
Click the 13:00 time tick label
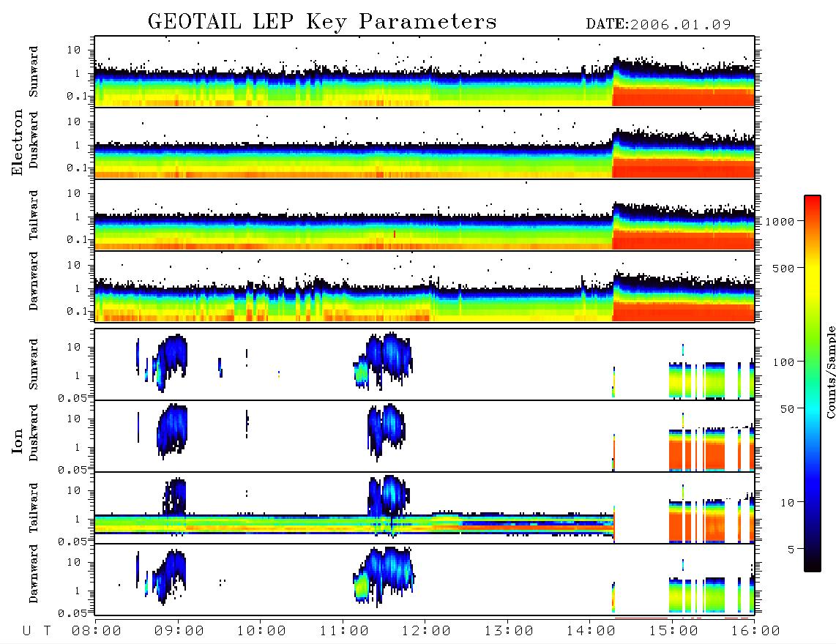coord(509,632)
